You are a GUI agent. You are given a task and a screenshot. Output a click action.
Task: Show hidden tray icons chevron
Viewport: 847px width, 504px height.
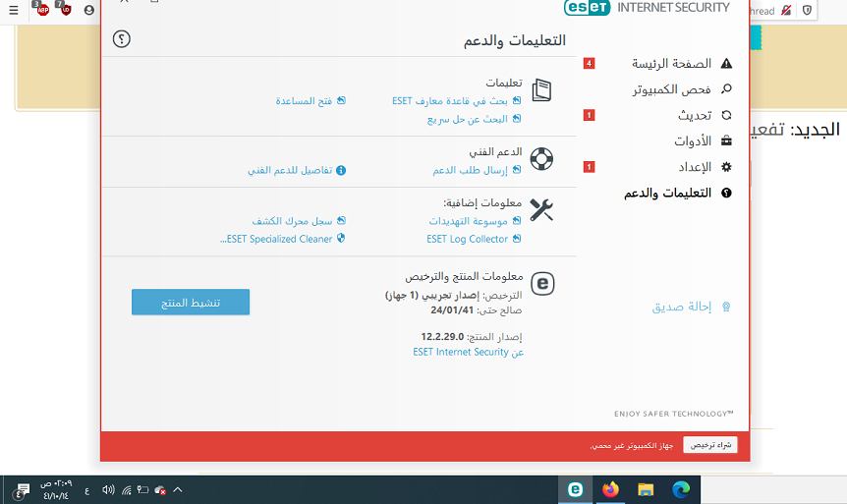pos(177,490)
